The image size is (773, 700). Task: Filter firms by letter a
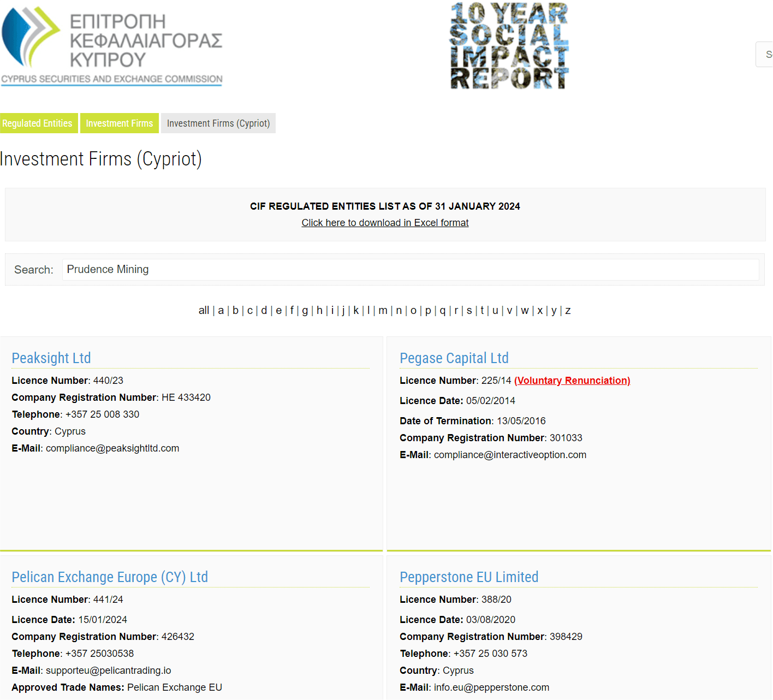(221, 311)
